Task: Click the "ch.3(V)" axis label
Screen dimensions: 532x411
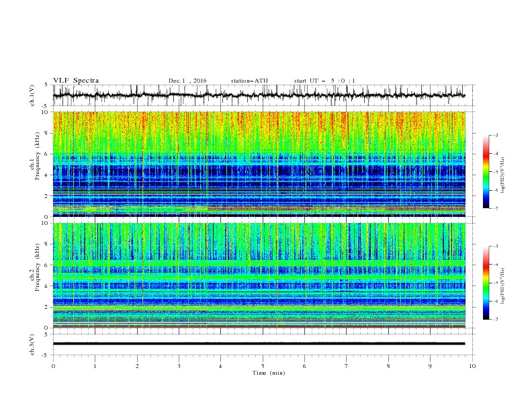Action: click(32, 345)
